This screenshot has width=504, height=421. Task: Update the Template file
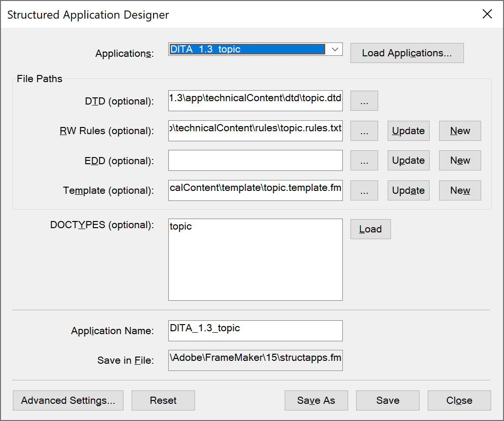click(409, 190)
